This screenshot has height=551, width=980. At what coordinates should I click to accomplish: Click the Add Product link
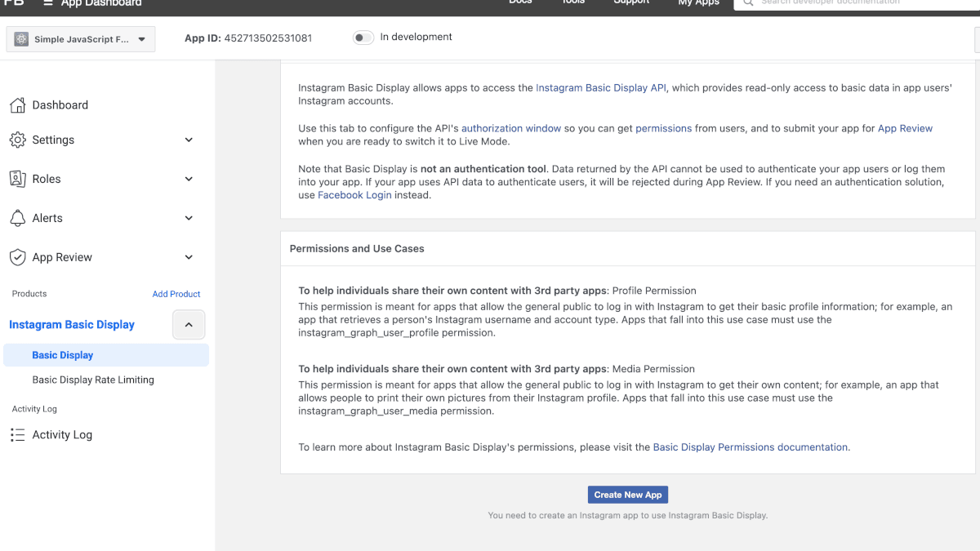[x=176, y=294]
